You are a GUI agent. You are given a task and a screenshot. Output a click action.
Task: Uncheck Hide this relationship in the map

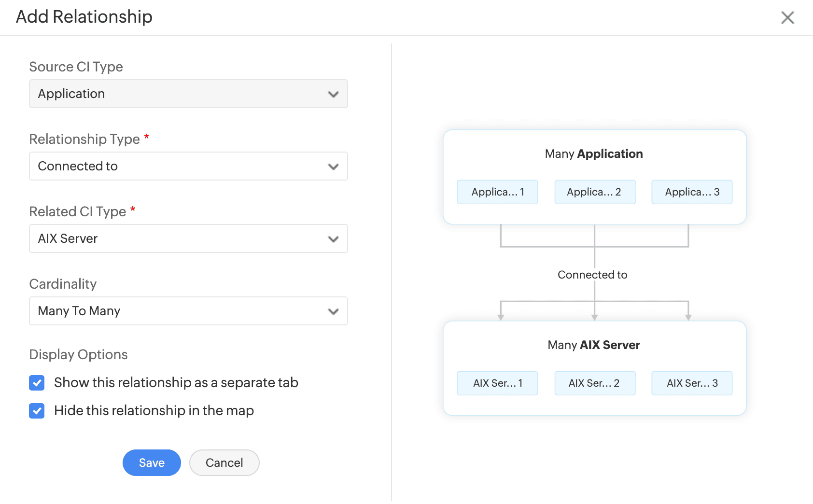point(37,411)
